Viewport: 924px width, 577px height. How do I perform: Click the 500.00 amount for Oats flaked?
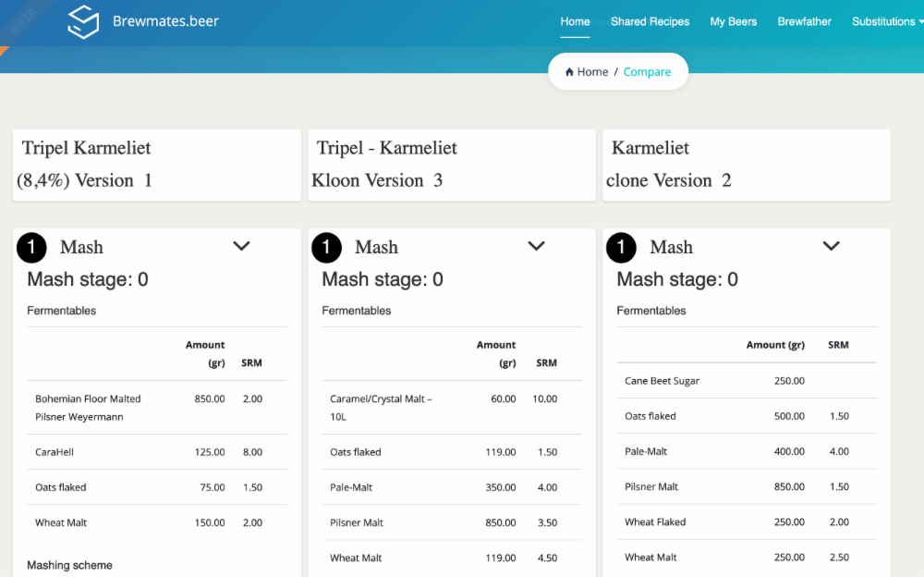coord(789,416)
